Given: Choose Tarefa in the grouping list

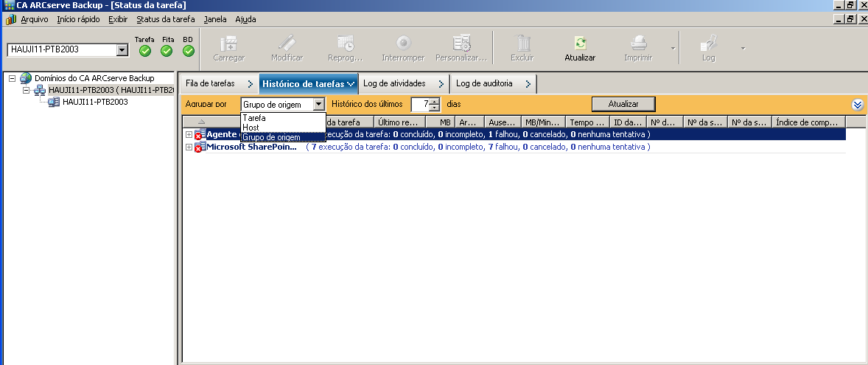Looking at the screenshot, I should 283,118.
